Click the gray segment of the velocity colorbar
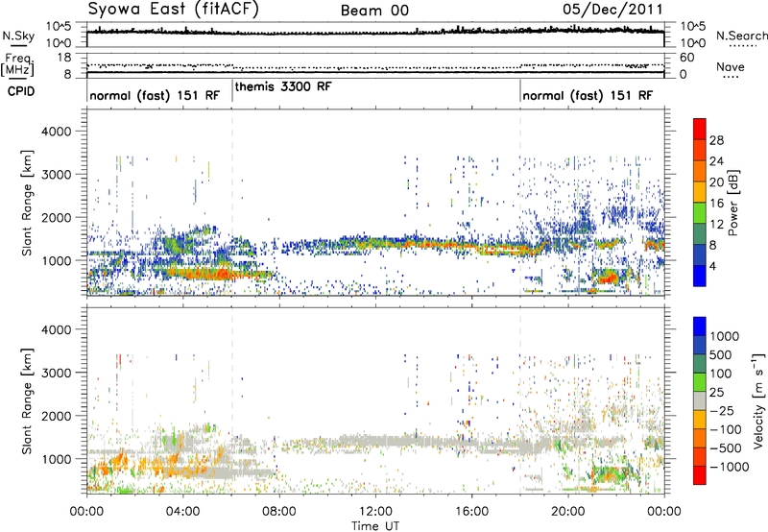Screen dimensions: 768x532 point(700,401)
